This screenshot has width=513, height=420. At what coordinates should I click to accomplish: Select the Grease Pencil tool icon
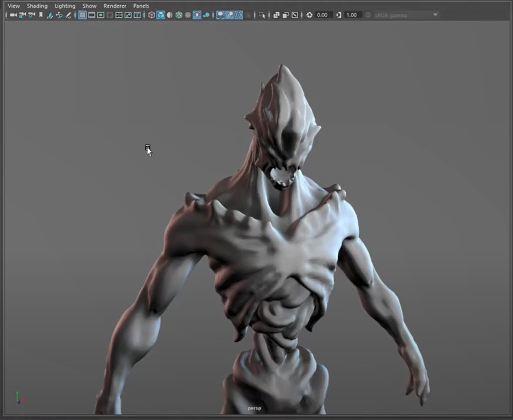[68, 15]
